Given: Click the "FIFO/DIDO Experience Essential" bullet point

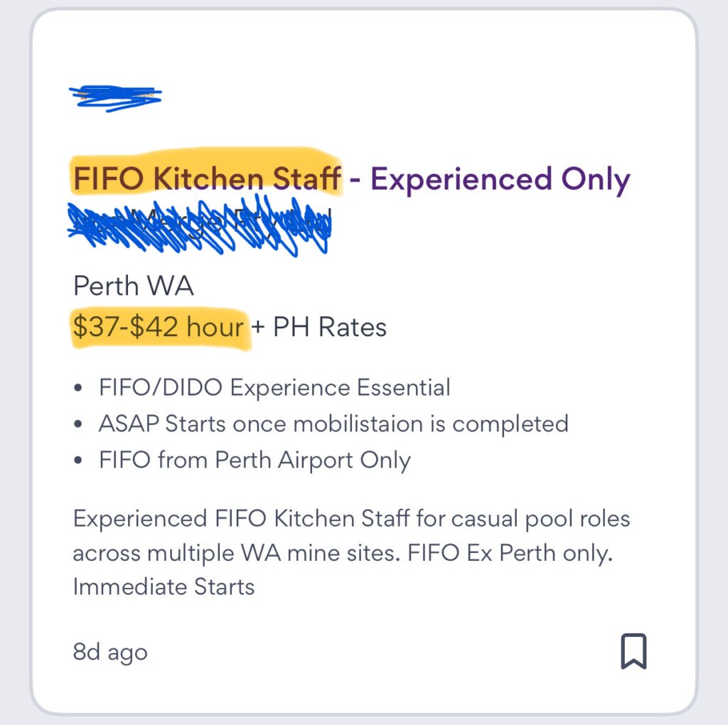Looking at the screenshot, I should tap(274, 388).
